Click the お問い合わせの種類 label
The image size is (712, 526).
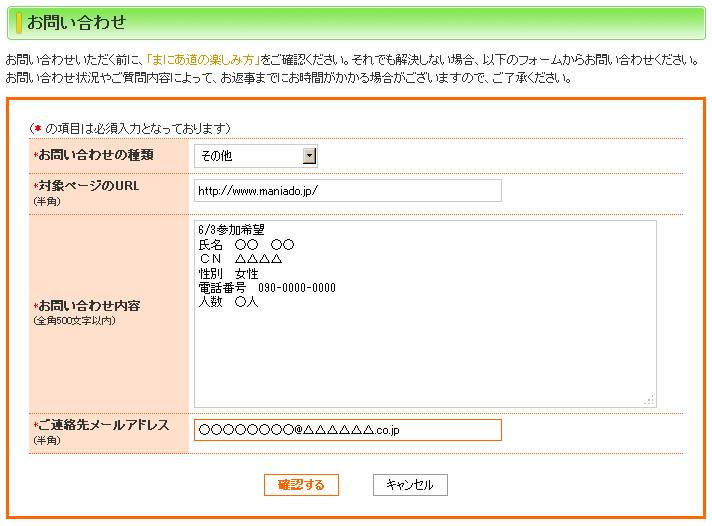pyautogui.click(x=96, y=156)
